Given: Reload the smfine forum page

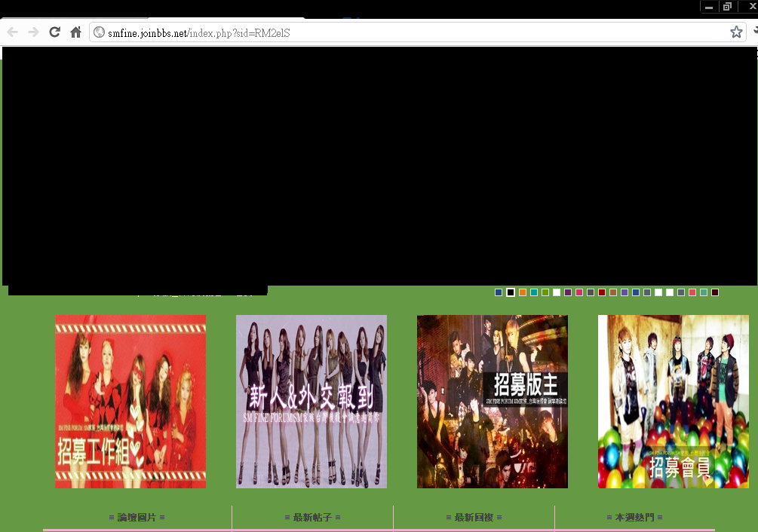Looking at the screenshot, I should coord(54,32).
